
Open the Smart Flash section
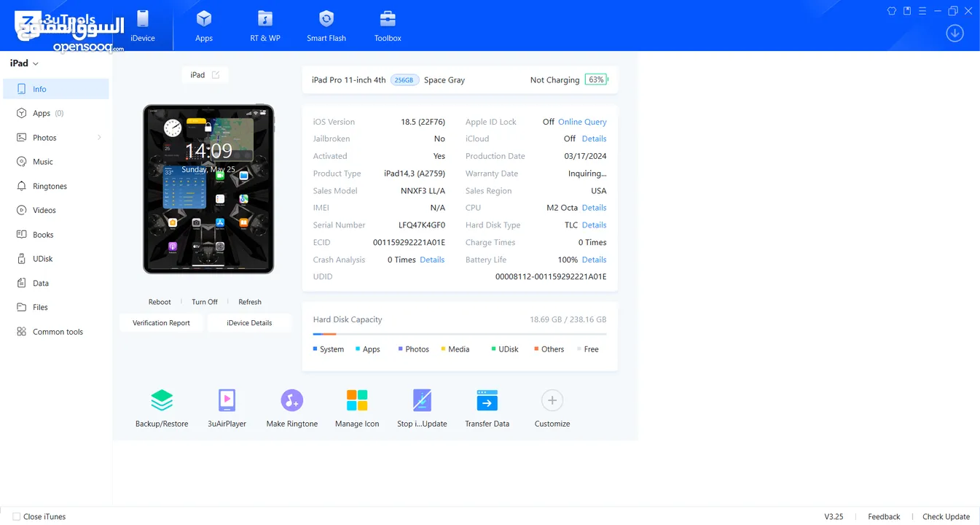click(x=326, y=26)
